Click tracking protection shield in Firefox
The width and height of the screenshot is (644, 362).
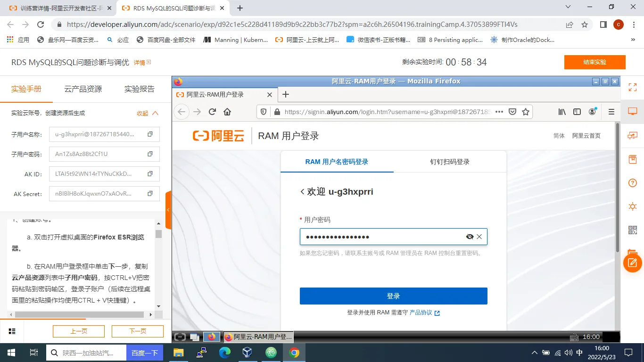tap(264, 112)
